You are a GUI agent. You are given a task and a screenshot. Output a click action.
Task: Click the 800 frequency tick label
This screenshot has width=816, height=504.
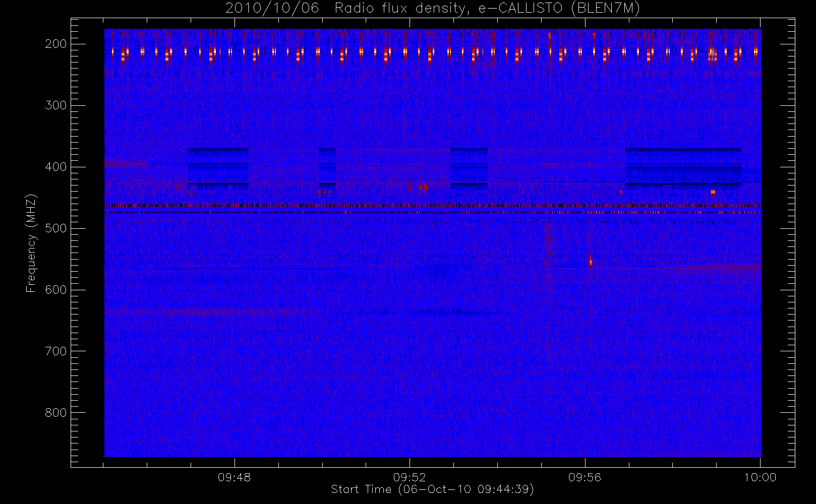[56, 413]
